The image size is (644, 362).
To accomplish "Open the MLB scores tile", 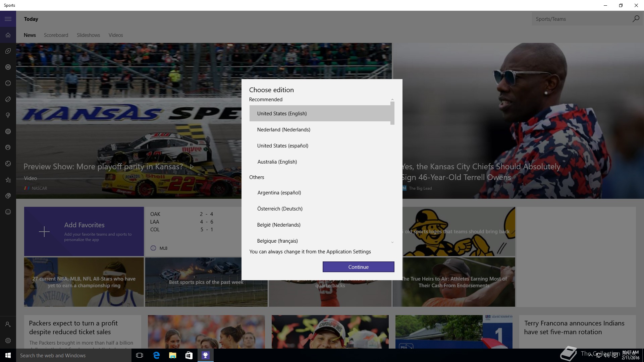I will point(193,231).
